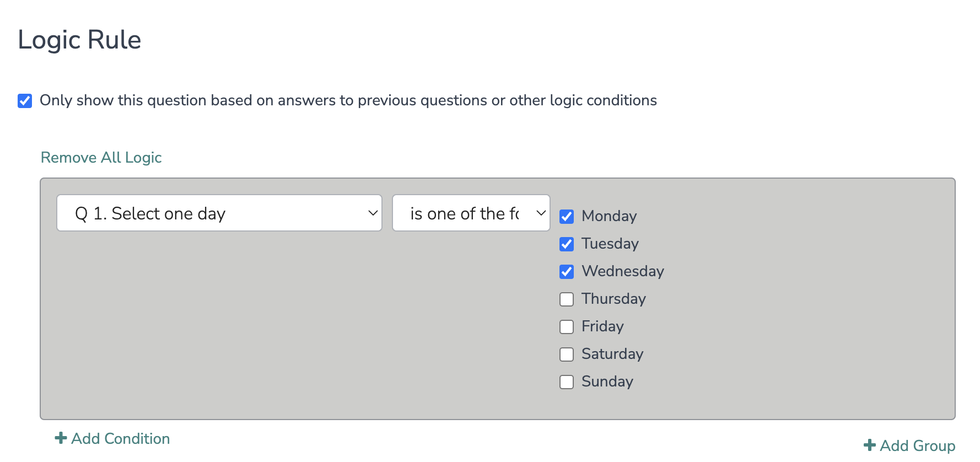Image resolution: width=980 pixels, height=462 pixels.
Task: Deselect the Wednesday checkbox
Action: pos(567,272)
